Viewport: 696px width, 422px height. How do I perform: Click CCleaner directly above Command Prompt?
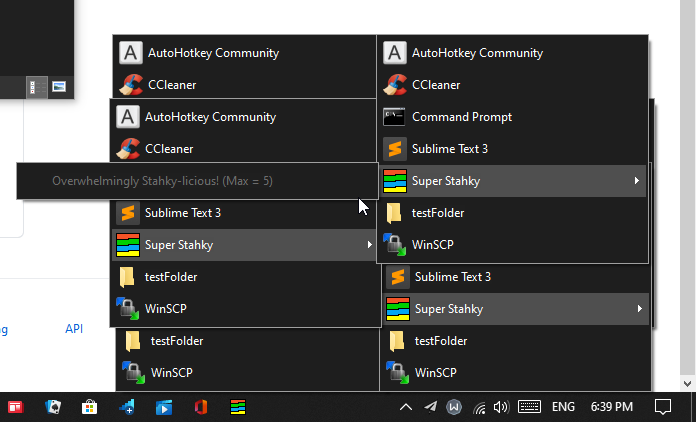coord(513,85)
